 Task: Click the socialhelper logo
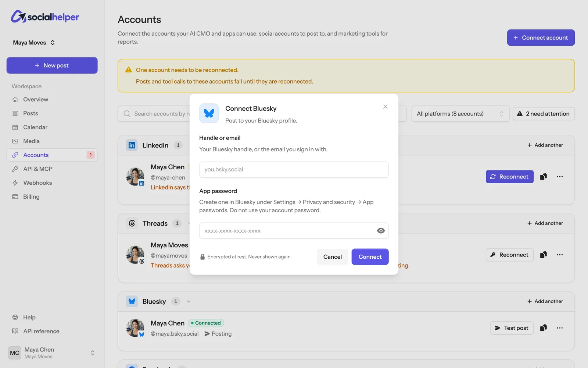45,17
